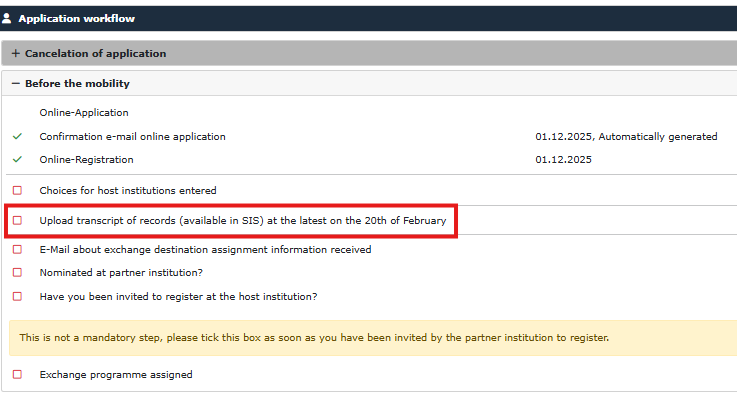
Task: Collapse the Before the mobility section
Action: (x=77, y=84)
